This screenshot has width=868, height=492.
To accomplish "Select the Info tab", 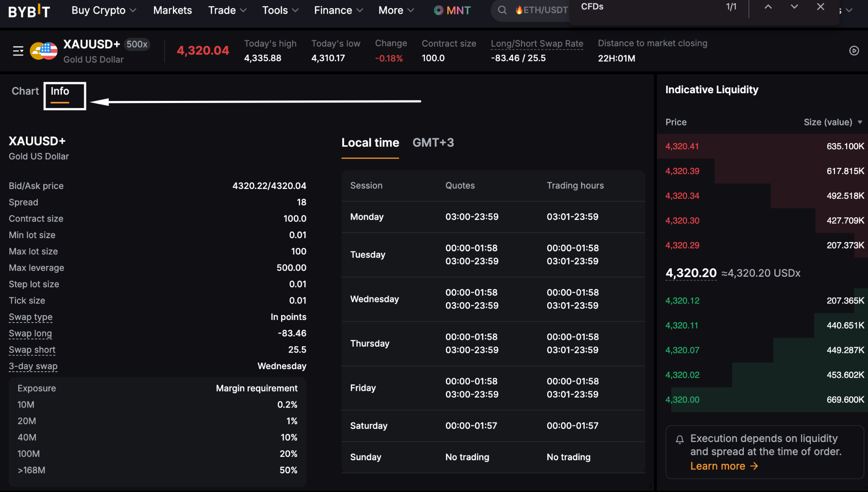I will click(60, 91).
